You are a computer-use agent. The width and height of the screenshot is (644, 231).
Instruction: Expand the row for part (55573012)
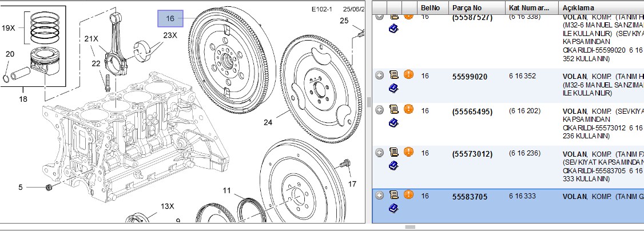380,153
